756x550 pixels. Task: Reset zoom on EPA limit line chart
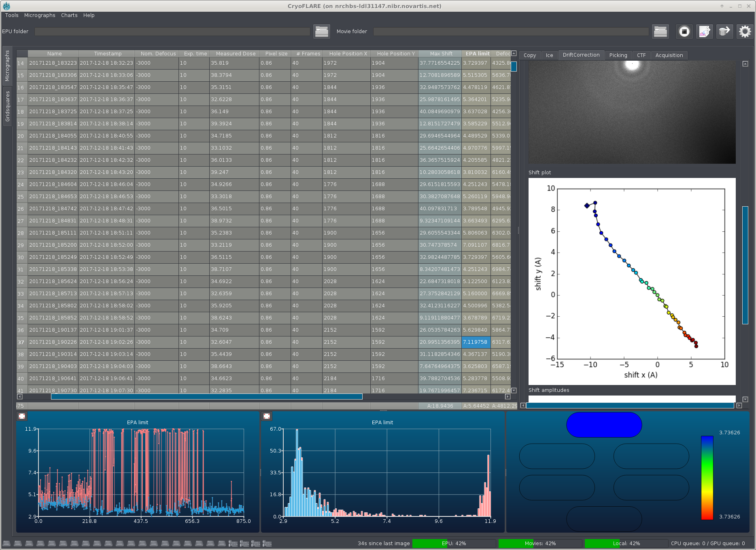(22, 416)
